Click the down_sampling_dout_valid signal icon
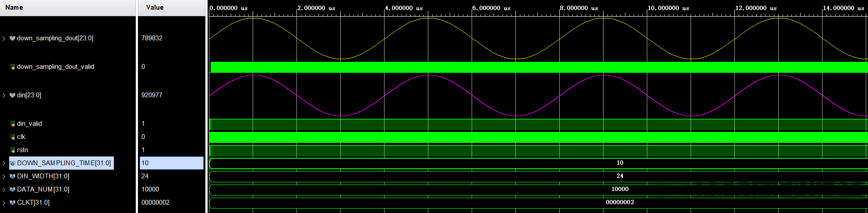 tap(12, 67)
